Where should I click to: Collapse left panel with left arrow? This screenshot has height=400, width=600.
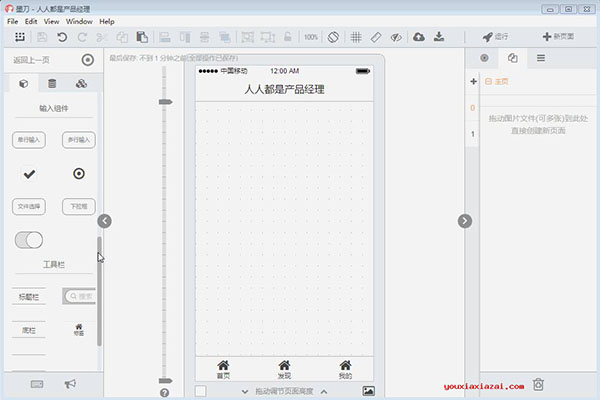tap(104, 221)
